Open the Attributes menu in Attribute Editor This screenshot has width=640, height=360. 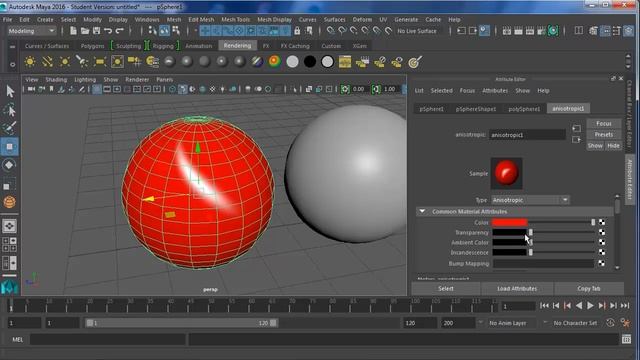pyautogui.click(x=495, y=91)
